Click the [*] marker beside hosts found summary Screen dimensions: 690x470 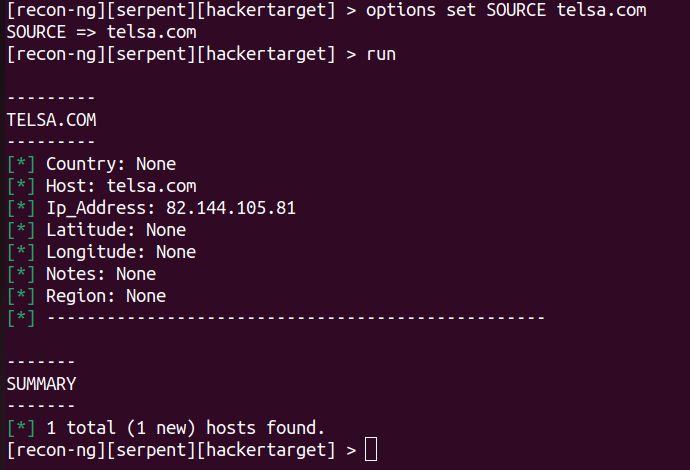coord(21,428)
